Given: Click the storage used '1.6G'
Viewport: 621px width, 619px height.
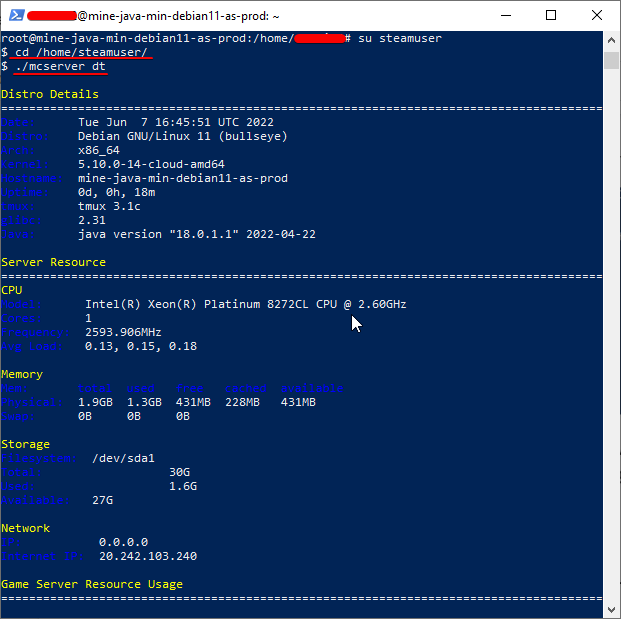Looking at the screenshot, I should click(x=183, y=486).
